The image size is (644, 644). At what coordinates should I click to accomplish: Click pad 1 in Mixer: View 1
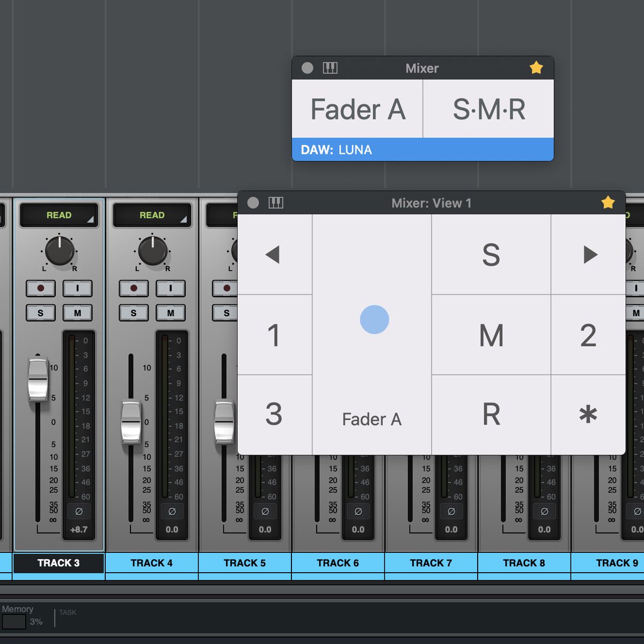(275, 335)
